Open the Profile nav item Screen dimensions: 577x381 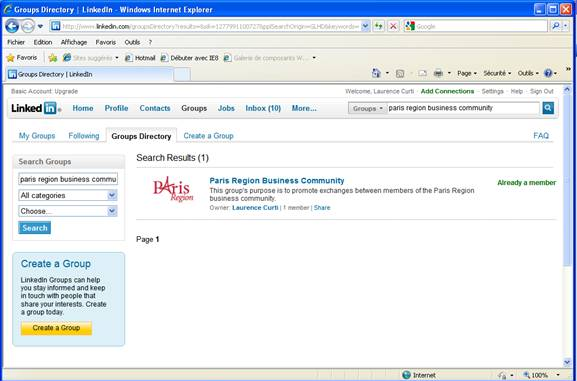116,108
